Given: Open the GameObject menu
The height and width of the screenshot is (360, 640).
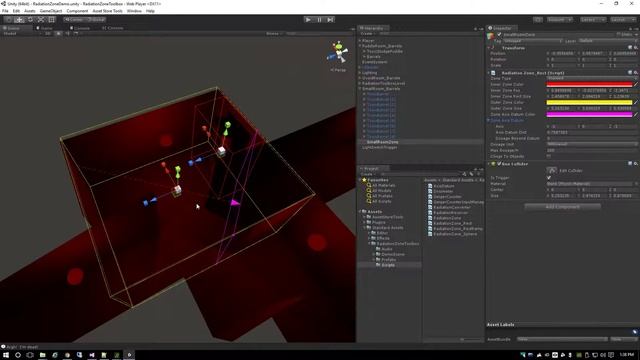Looking at the screenshot, I should click(x=51, y=11).
